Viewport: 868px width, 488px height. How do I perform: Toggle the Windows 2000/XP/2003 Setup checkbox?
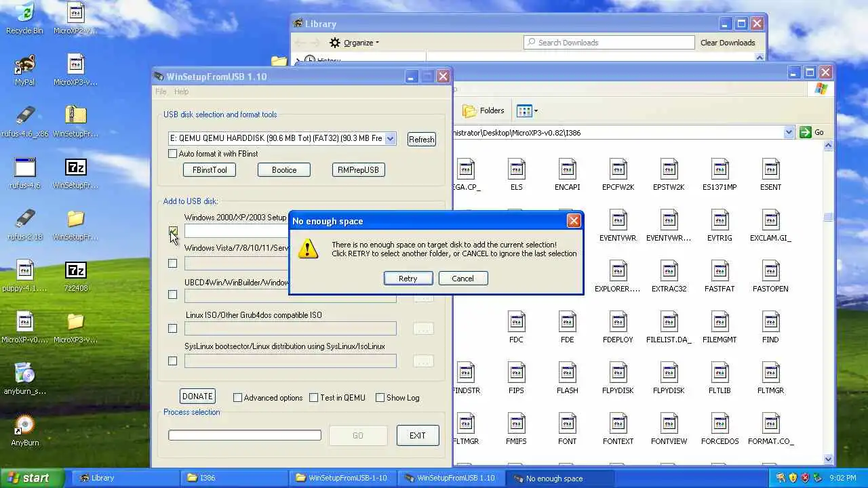[x=172, y=231]
